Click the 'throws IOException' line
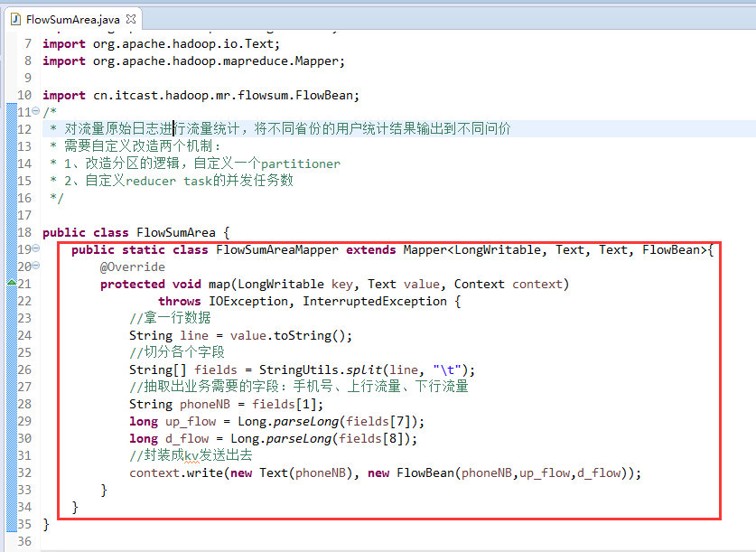Viewport: 756px width, 552px height. pyautogui.click(x=310, y=302)
